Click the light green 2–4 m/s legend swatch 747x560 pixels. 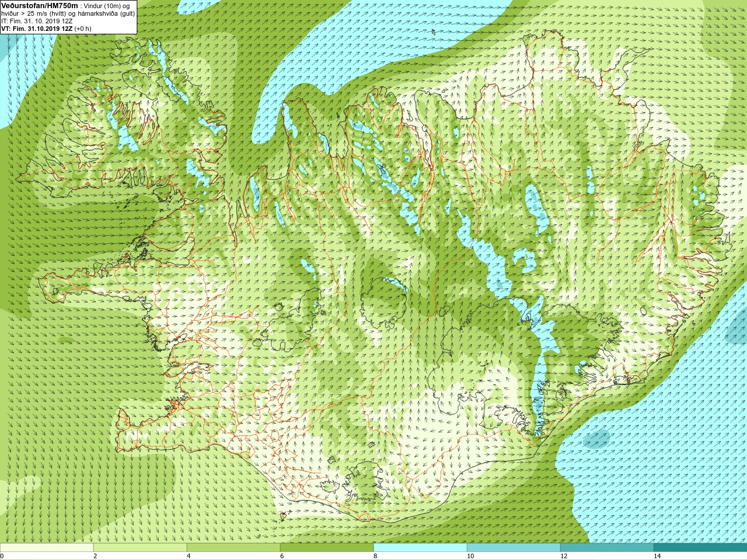point(140,548)
